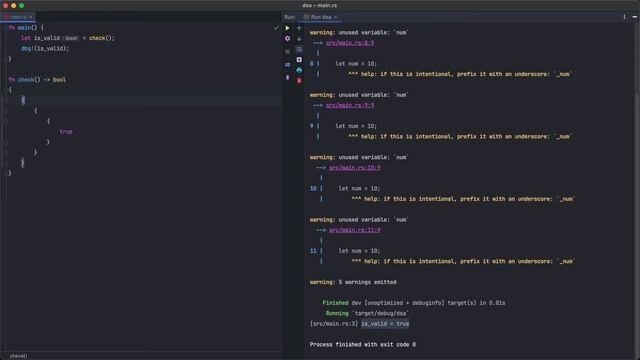This screenshot has width=640, height=360.
Task: Open run configuration settings gear icon
Action: click(287, 38)
